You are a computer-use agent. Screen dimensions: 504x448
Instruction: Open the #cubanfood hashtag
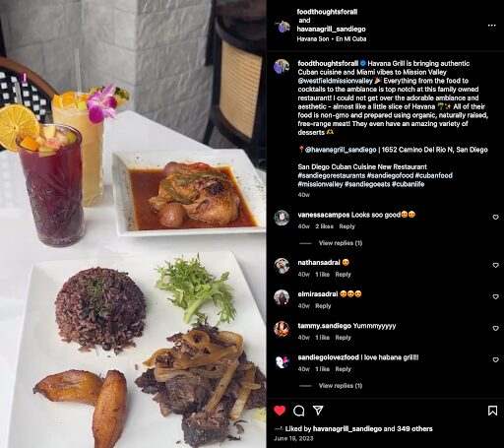[x=433, y=175]
